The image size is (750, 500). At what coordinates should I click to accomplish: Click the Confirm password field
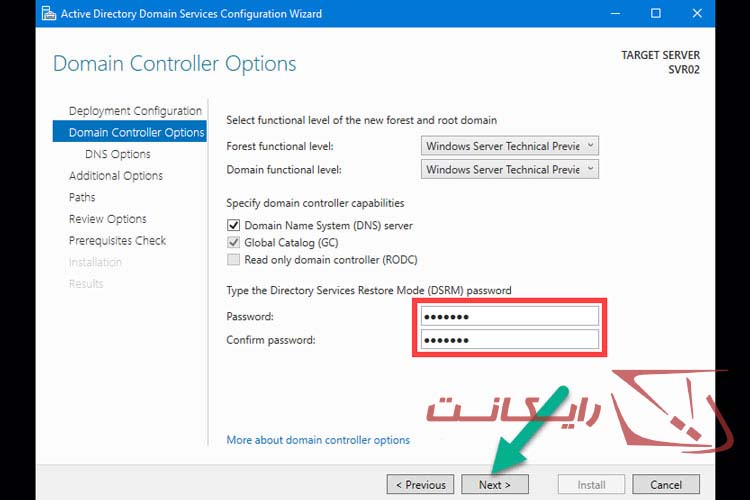point(507,340)
